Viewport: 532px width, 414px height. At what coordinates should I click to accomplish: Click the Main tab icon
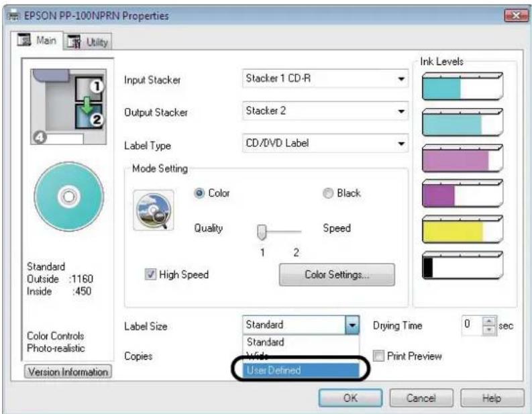coord(23,40)
